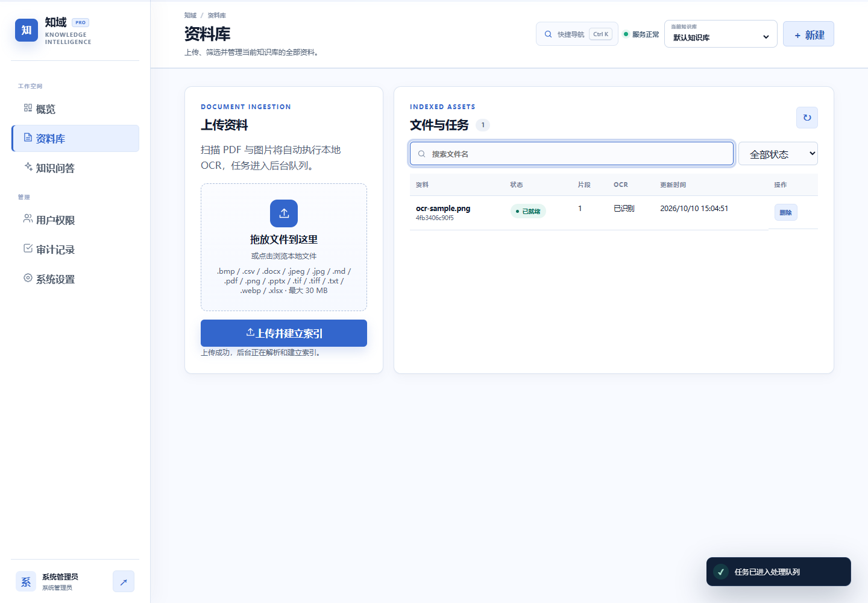The height and width of the screenshot is (603, 868).
Task: Delete ocr-sample.png with 删除 button
Action: (785, 212)
